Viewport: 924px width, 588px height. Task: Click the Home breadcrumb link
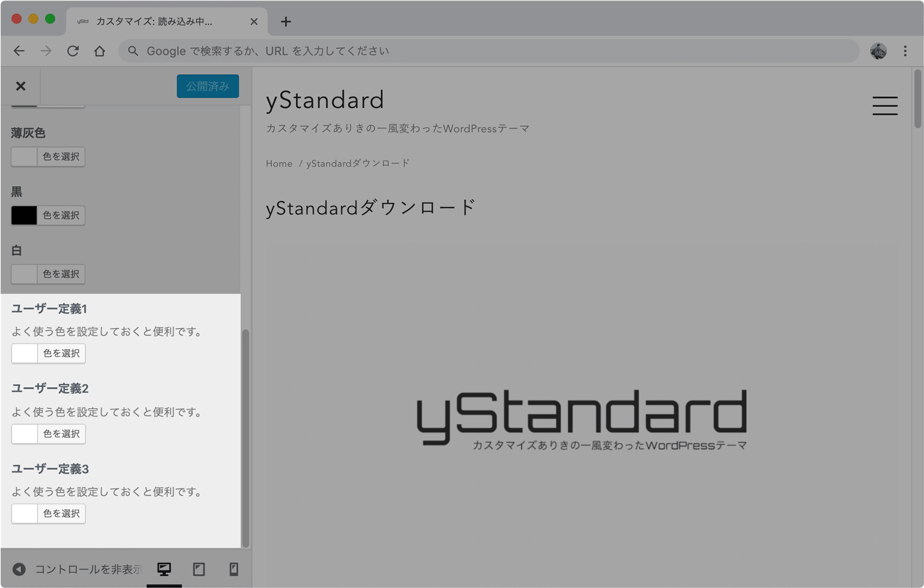tap(279, 164)
